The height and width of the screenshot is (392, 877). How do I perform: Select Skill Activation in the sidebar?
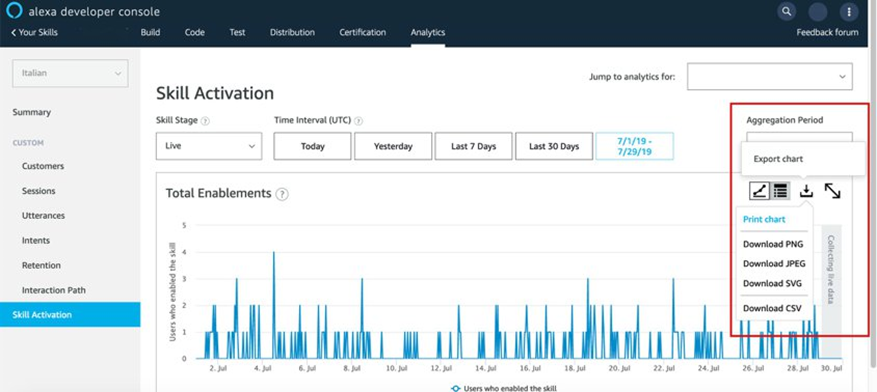coord(70,315)
